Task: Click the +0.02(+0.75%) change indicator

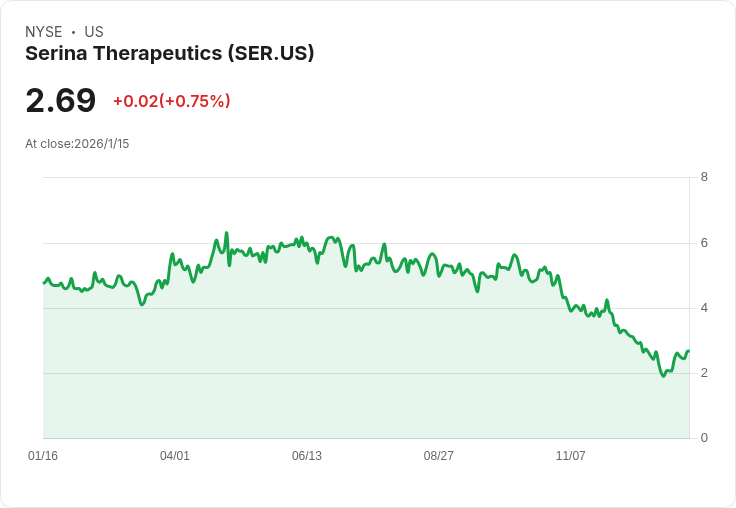Action: (x=172, y=101)
